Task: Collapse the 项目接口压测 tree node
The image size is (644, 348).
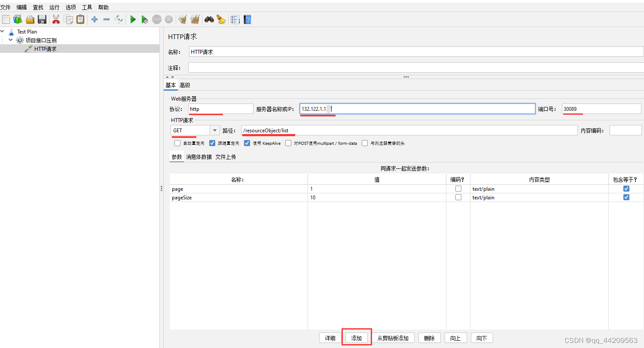Action: point(11,40)
